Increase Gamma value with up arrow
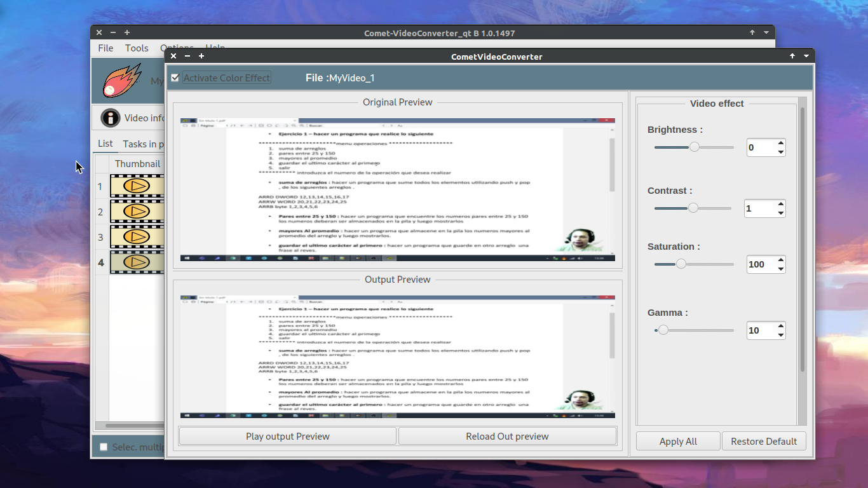Viewport: 868px width, 488px height. click(x=781, y=326)
